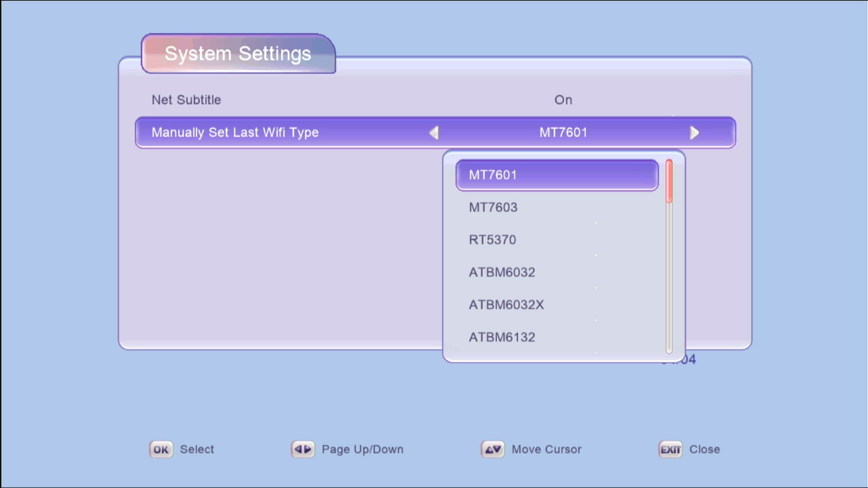The width and height of the screenshot is (868, 488).
Task: Click the System Settings title tab
Action: pyautogui.click(x=238, y=54)
